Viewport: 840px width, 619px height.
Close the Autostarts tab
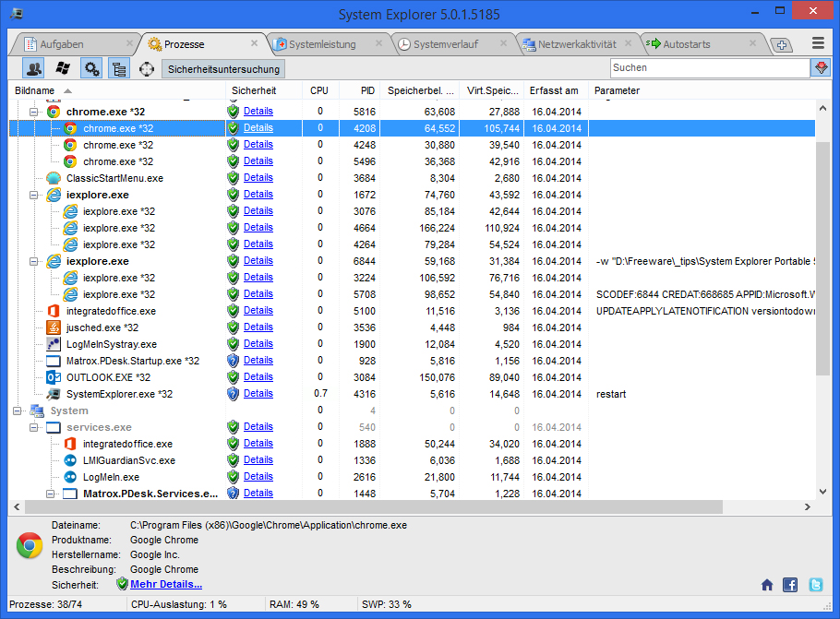pos(752,43)
